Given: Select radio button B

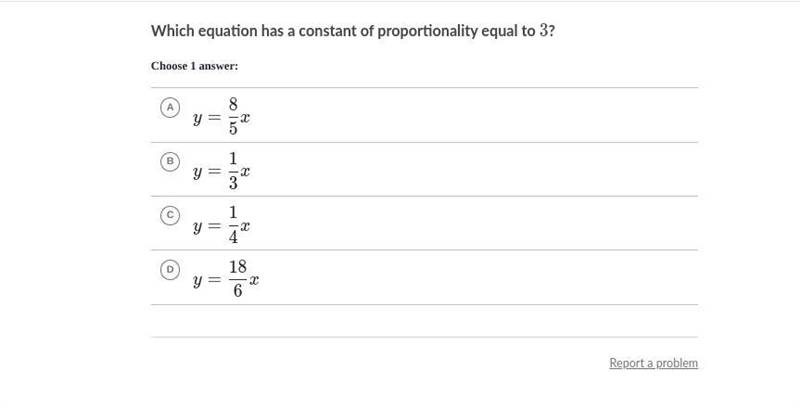Looking at the screenshot, I should [170, 162].
